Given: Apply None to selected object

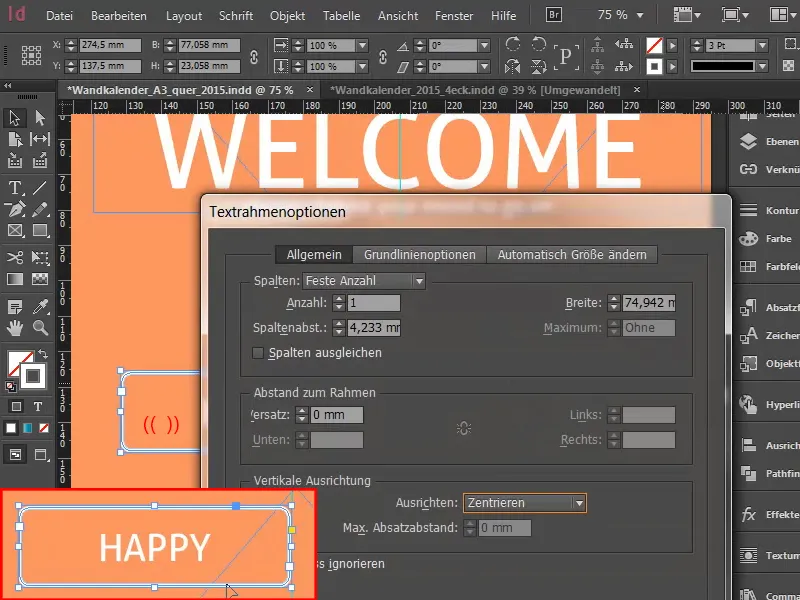Looking at the screenshot, I should click(x=44, y=428).
